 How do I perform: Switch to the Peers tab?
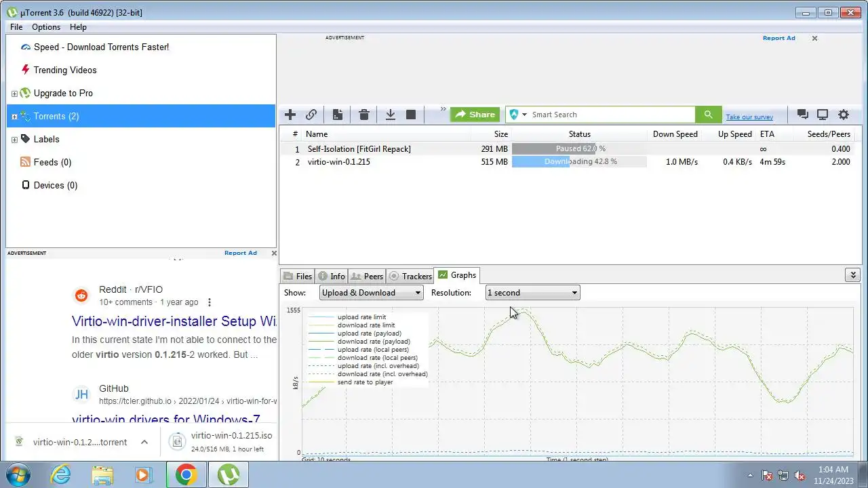[367, 276]
